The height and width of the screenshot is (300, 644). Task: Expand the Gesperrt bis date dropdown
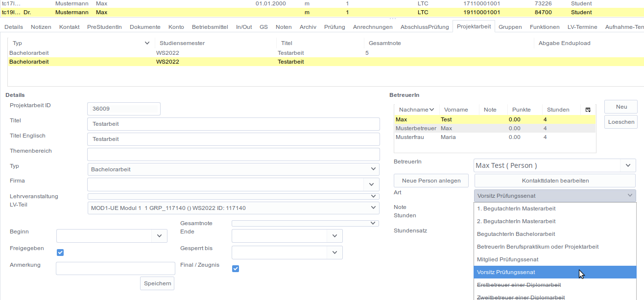pyautogui.click(x=334, y=253)
